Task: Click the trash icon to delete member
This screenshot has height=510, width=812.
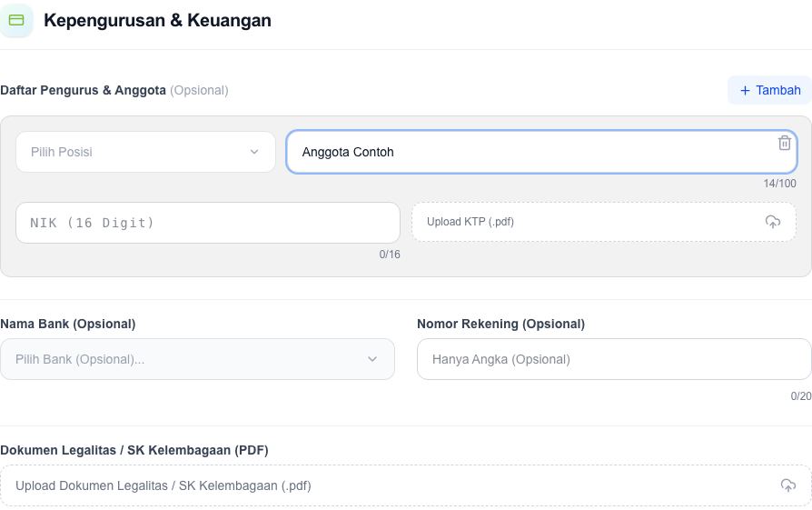Action: (x=784, y=143)
